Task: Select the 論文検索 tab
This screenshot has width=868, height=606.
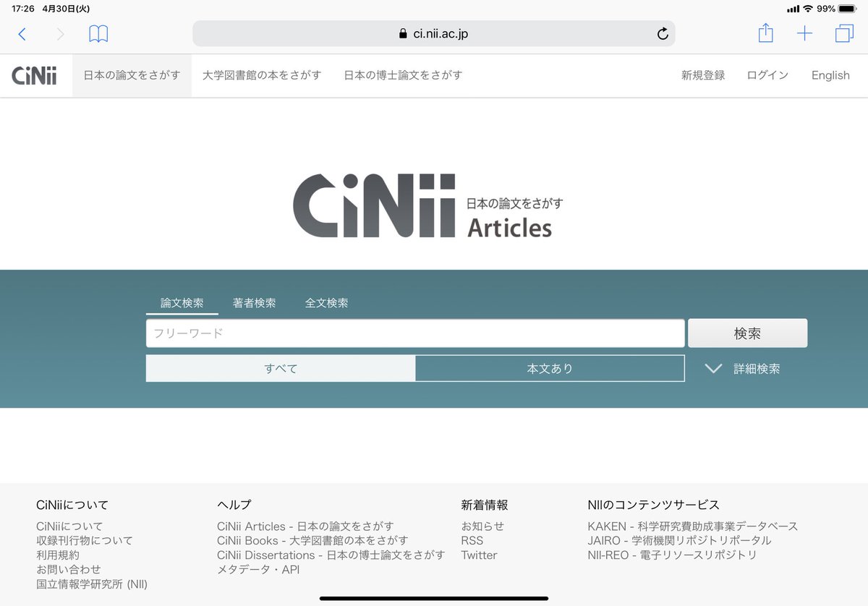Action: point(182,303)
